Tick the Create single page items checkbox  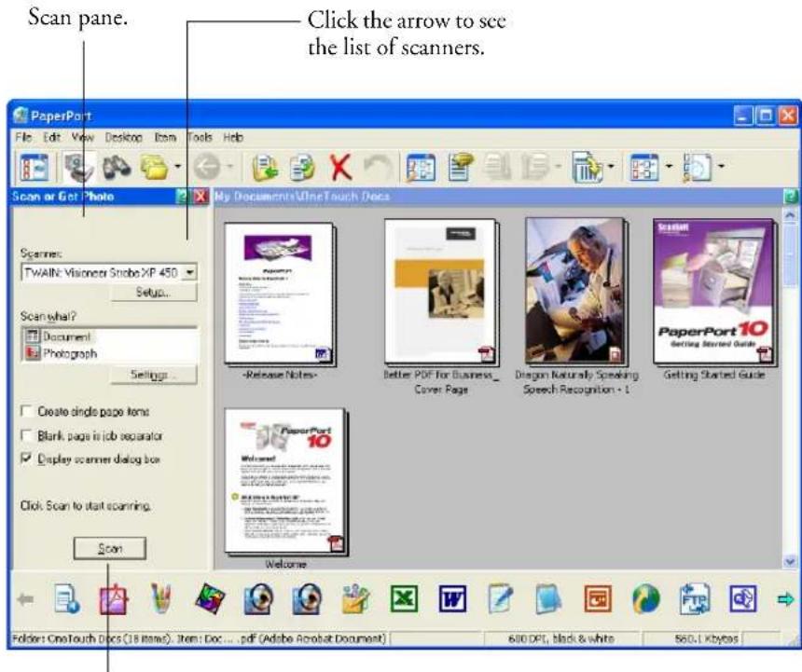26,411
